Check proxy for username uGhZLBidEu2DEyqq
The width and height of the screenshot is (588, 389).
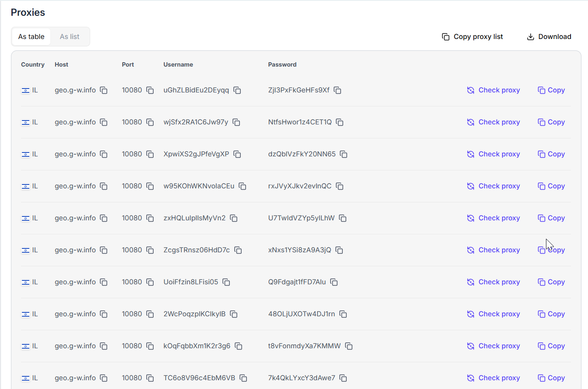coord(493,90)
